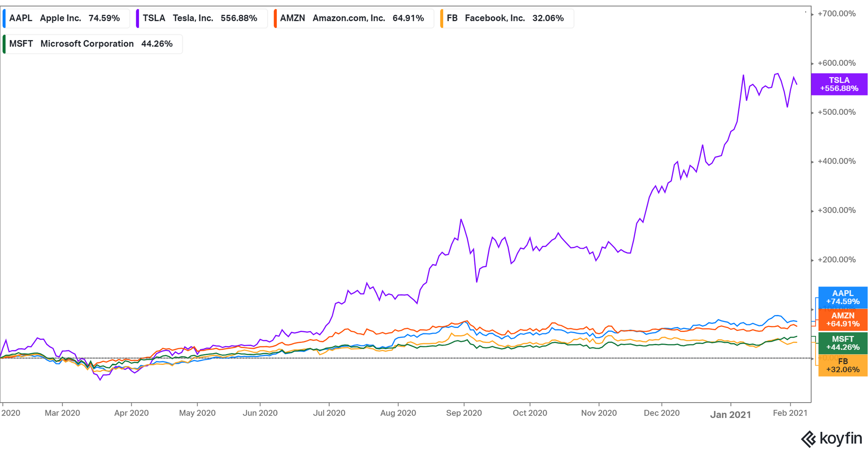Click the blue color bar beside AAPL
The width and height of the screenshot is (868, 454).
tap(4, 18)
